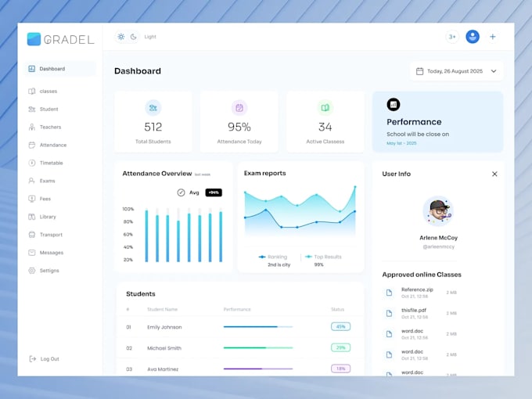The image size is (532, 399).
Task: Select student Emily Johnson name
Action: [164, 327]
